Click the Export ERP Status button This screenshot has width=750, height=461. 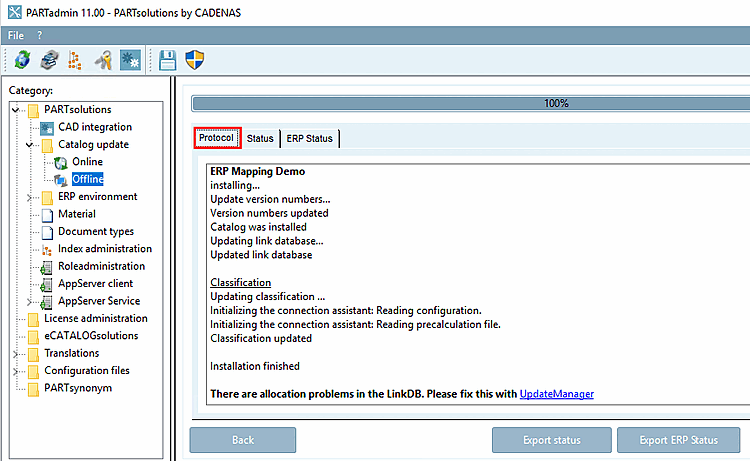pos(678,440)
